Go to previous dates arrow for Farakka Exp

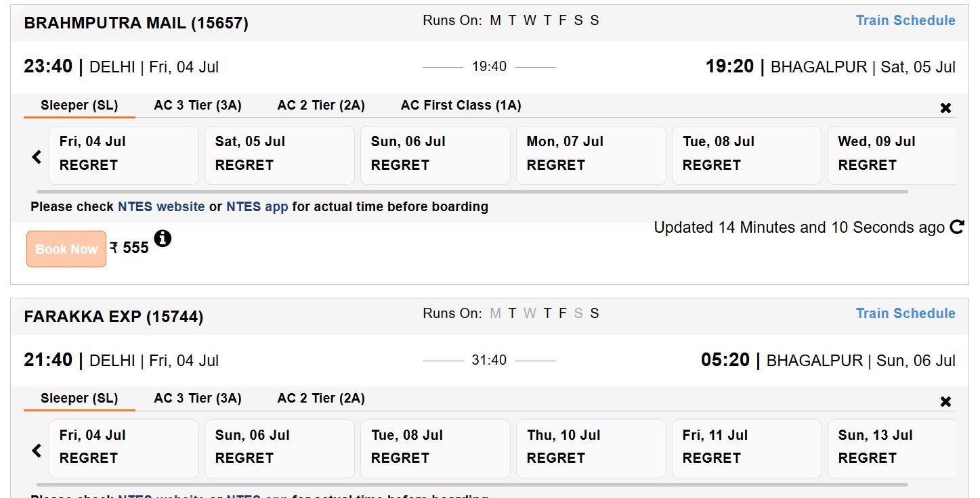[x=37, y=450]
